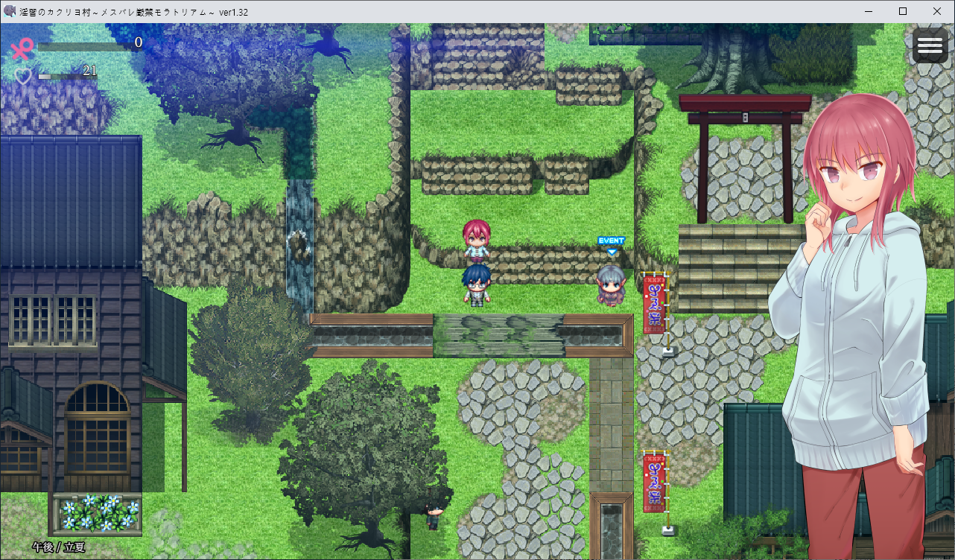Click the pink ribbon gauge icon
The height and width of the screenshot is (560, 955).
pyautogui.click(x=23, y=48)
